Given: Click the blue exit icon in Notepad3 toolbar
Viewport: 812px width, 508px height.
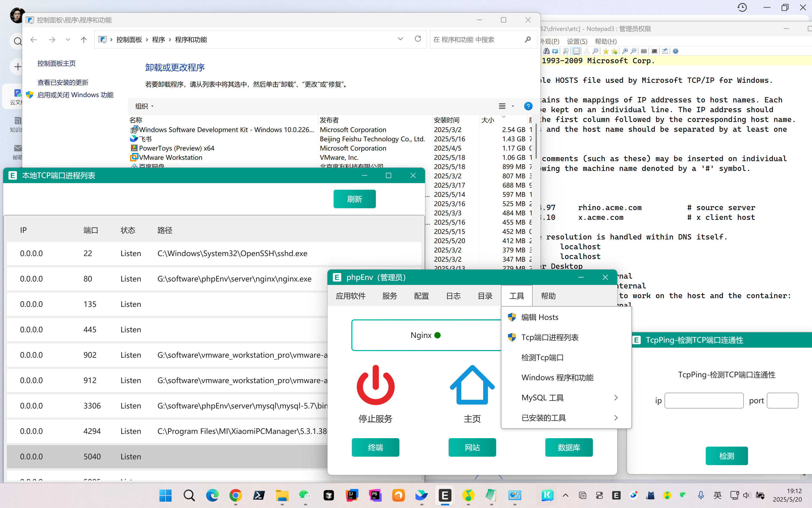Looking at the screenshot, I should [676, 51].
